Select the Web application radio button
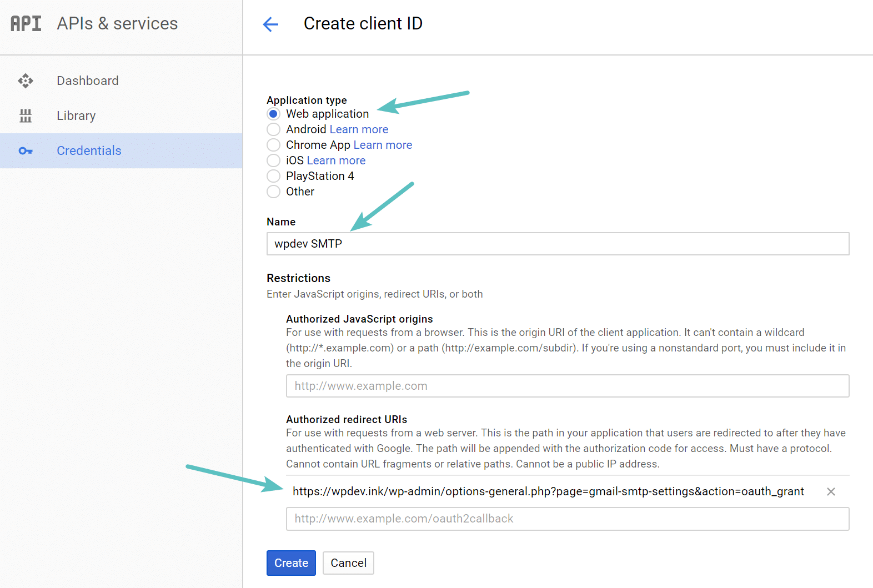This screenshot has height=588, width=873. pyautogui.click(x=273, y=114)
